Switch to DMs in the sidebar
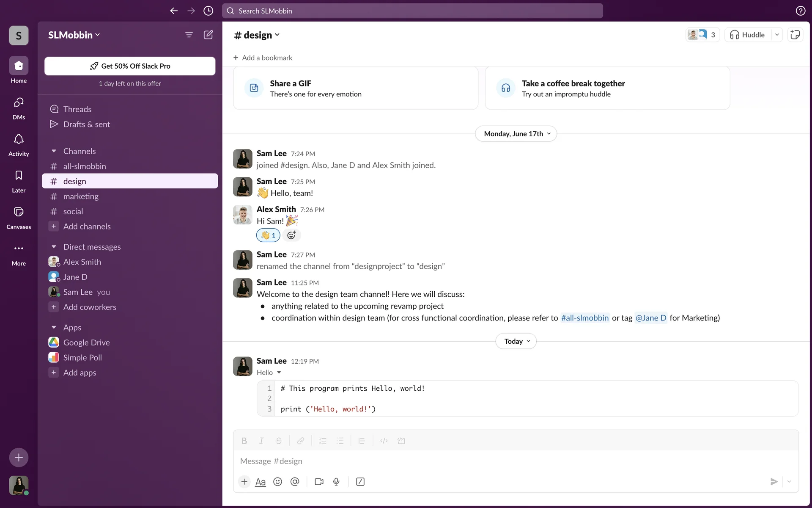 pos(19,108)
